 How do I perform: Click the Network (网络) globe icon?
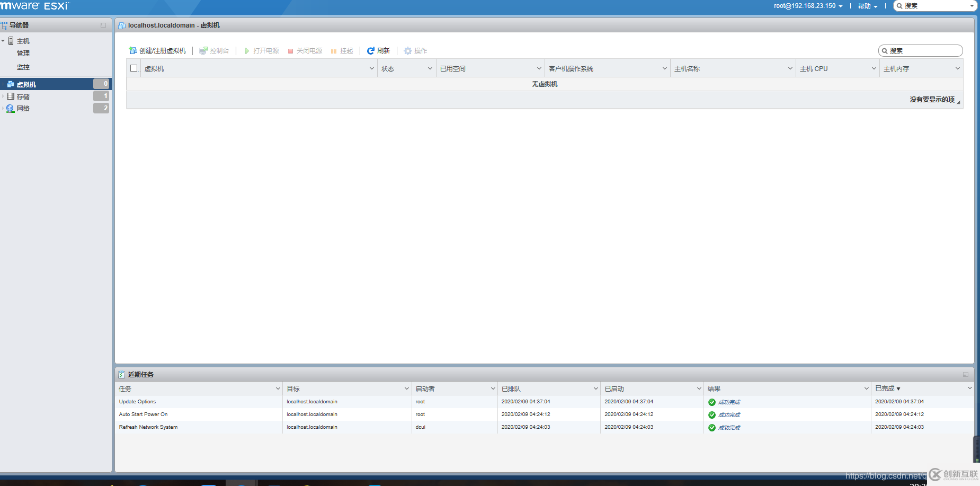coord(10,108)
